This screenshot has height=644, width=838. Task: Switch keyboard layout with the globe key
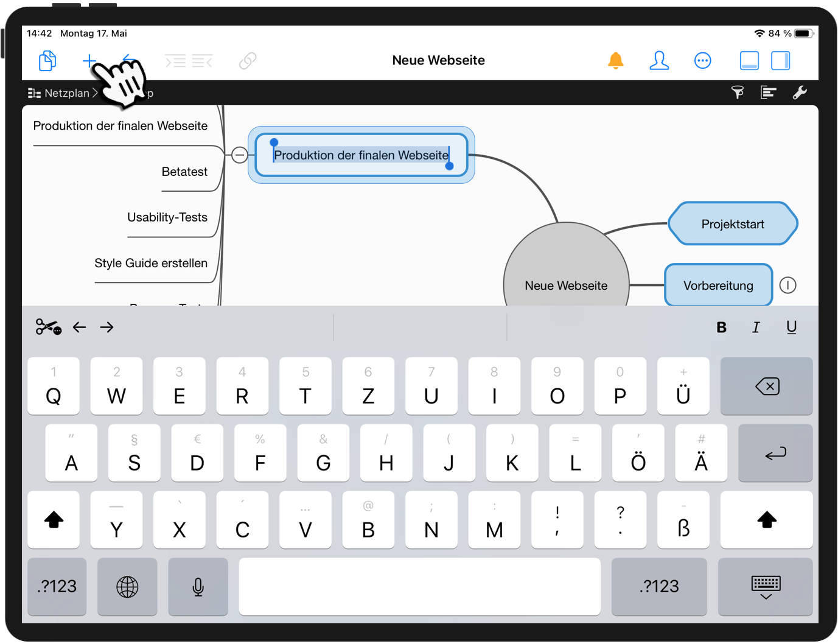coord(127,587)
